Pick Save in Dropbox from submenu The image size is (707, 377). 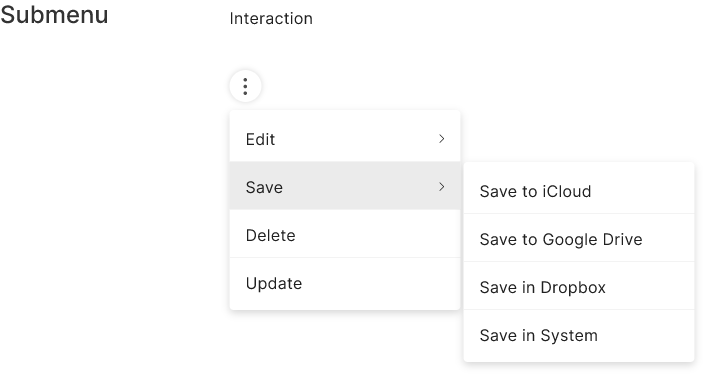(579, 286)
